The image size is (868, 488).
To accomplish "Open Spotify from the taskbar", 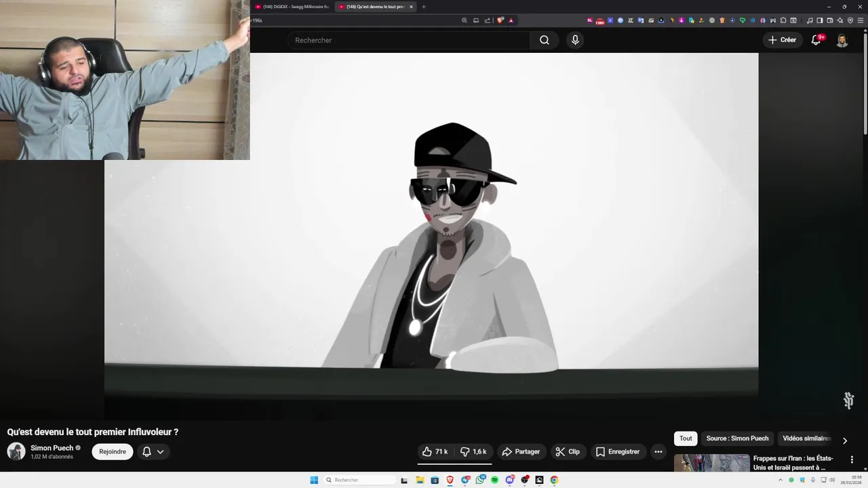I will click(494, 480).
